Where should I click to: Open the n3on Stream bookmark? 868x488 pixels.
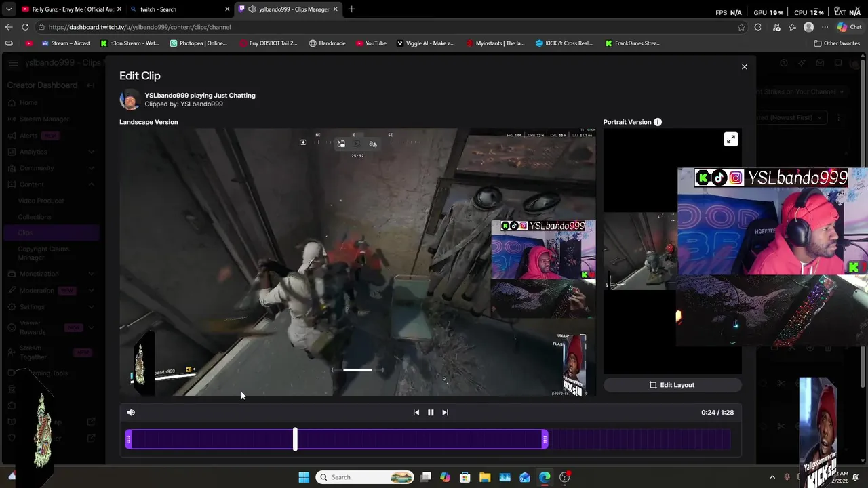(x=130, y=43)
